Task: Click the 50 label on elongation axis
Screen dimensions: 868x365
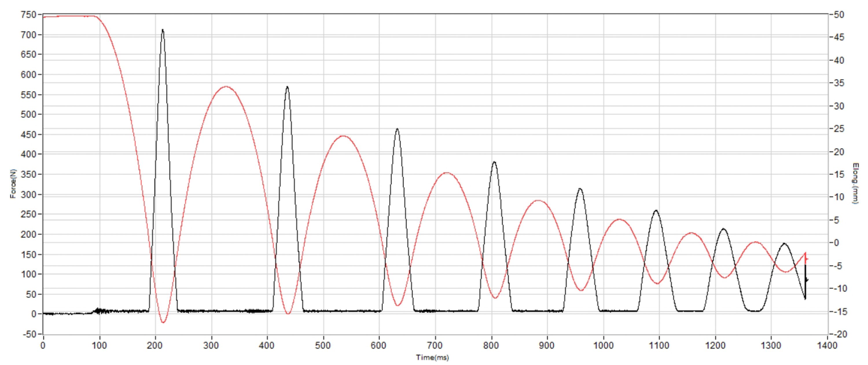Action: tap(839, 15)
